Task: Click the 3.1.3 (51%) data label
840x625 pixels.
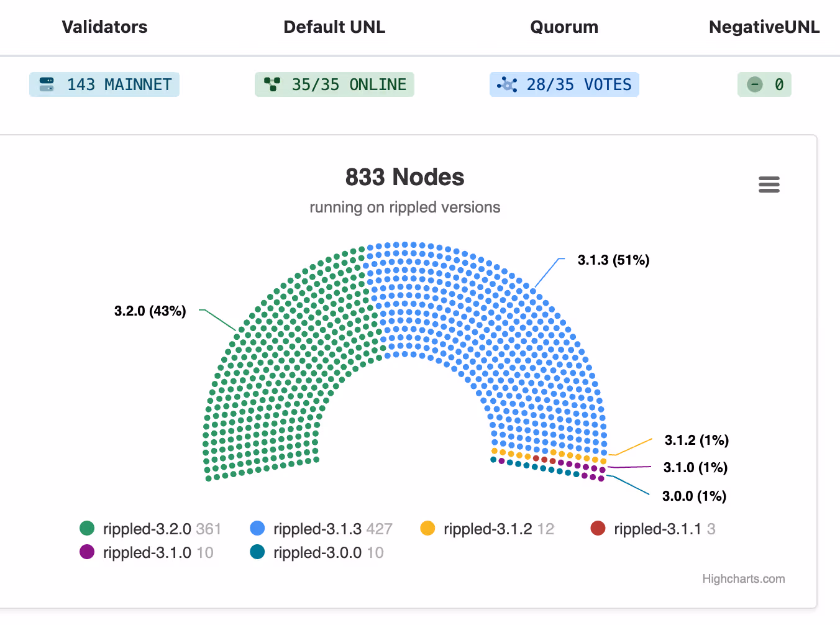Action: [x=613, y=260]
